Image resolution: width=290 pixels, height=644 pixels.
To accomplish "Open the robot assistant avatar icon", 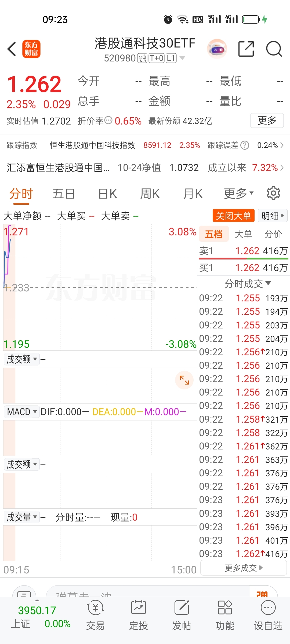I will 217,49.
